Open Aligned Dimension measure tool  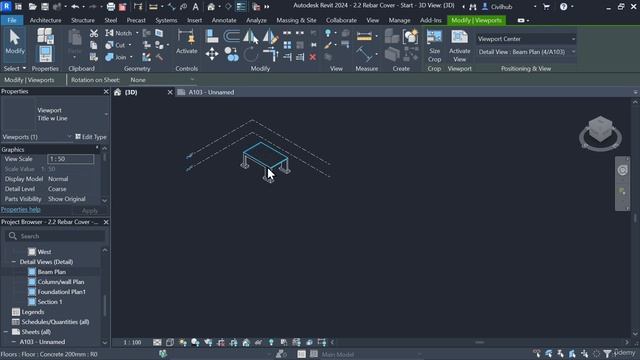pyautogui.click(x=364, y=36)
